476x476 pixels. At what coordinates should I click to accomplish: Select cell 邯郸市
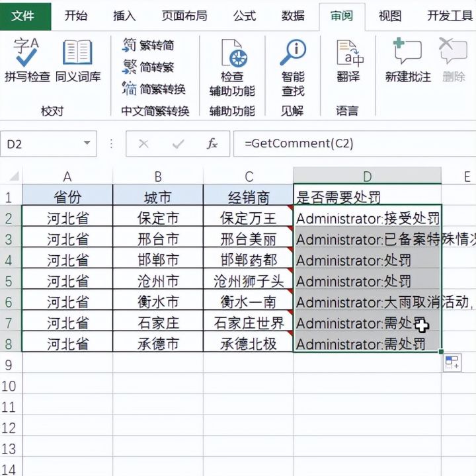click(158, 258)
